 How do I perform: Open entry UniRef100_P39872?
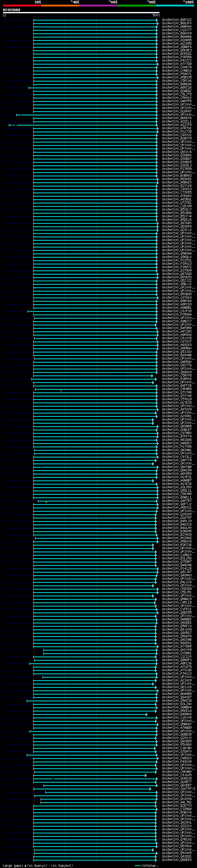click(177, 267)
